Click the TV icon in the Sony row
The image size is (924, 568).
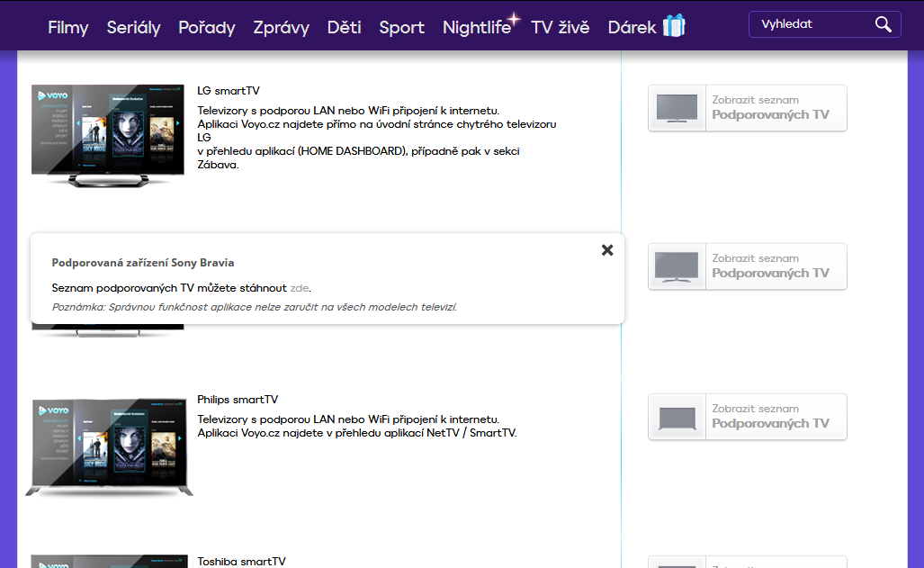pos(677,266)
